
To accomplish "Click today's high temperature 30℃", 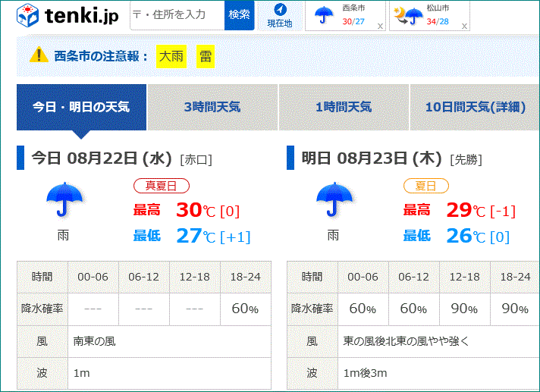I will [x=196, y=210].
